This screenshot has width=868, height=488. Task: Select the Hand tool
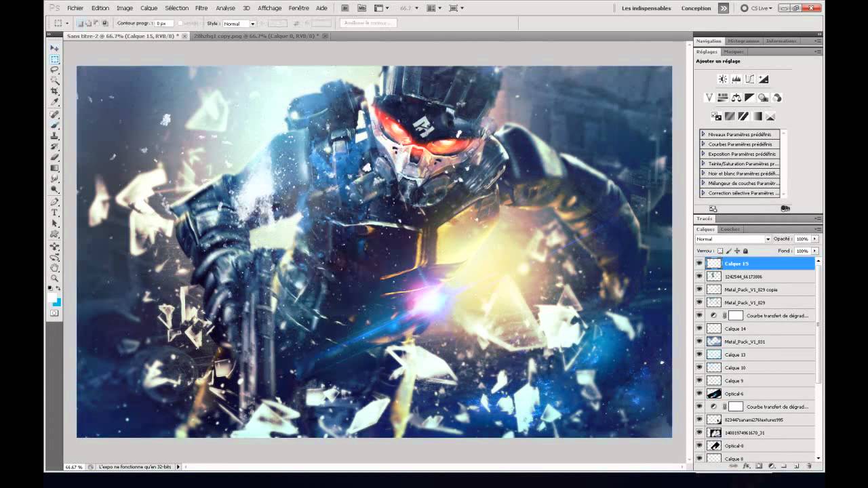[55, 267]
